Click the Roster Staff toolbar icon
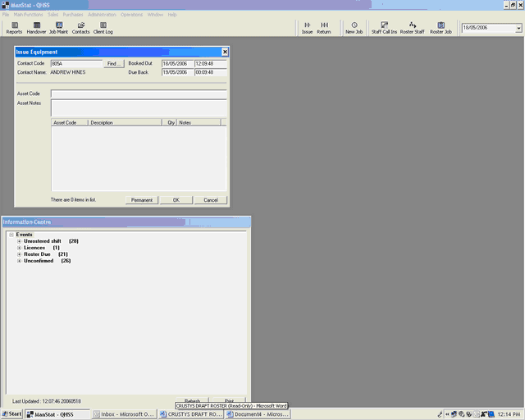This screenshot has width=525, height=420. (x=413, y=28)
